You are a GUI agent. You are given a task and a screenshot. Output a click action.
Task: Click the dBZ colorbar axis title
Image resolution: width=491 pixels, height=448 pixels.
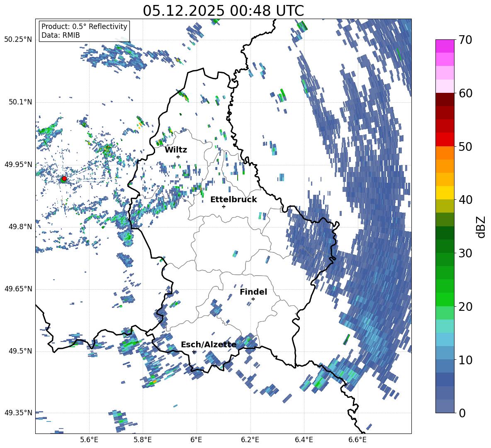point(481,227)
